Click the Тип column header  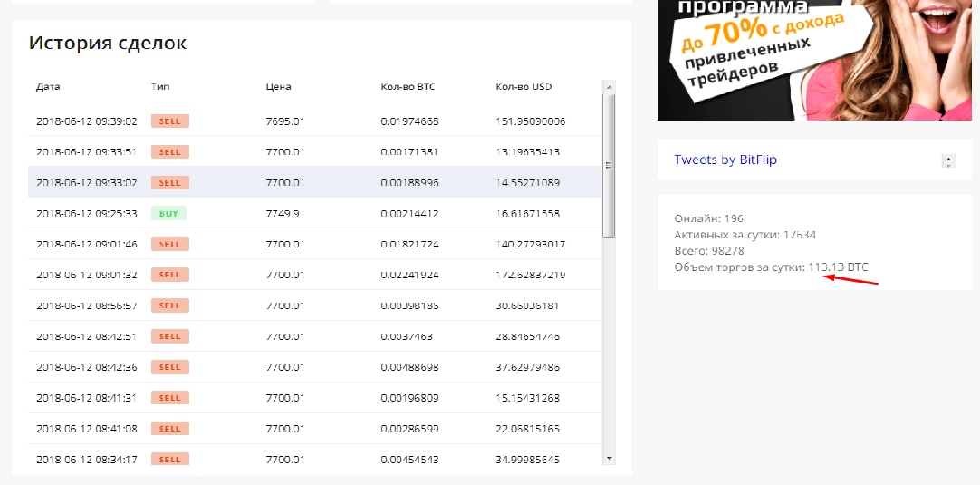click(160, 87)
